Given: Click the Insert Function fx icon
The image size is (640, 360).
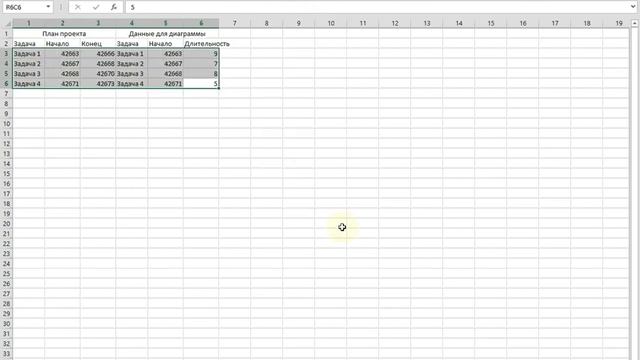Looking at the screenshot, I should (x=114, y=7).
